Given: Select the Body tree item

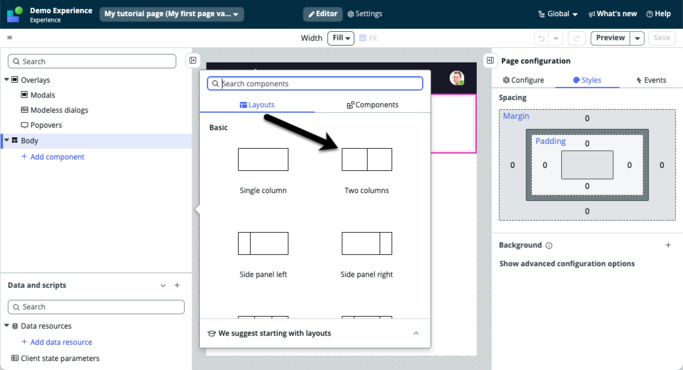Looking at the screenshot, I should [x=29, y=141].
